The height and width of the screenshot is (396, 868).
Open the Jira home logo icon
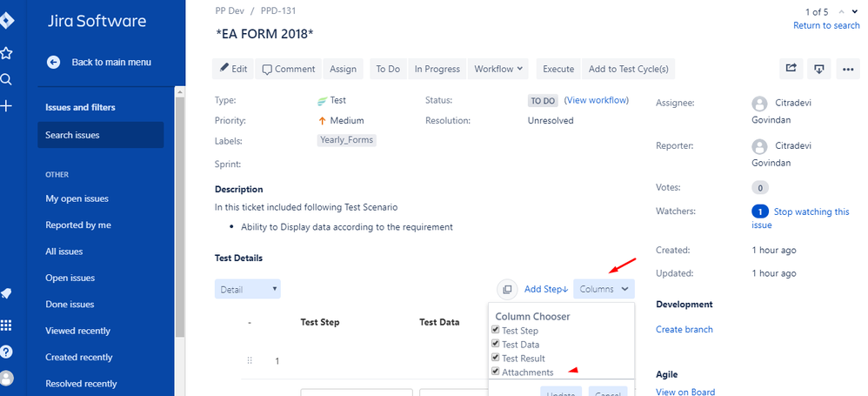click(5, 22)
